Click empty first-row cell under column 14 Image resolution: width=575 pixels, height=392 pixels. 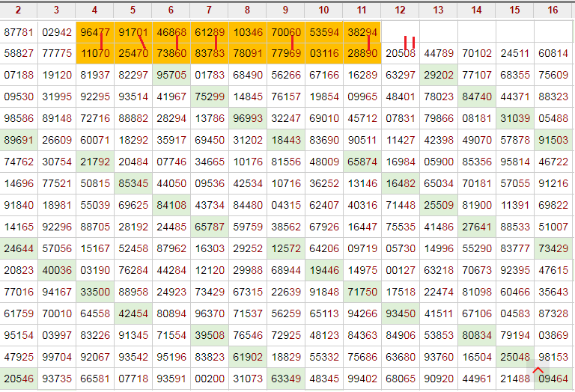476,32
